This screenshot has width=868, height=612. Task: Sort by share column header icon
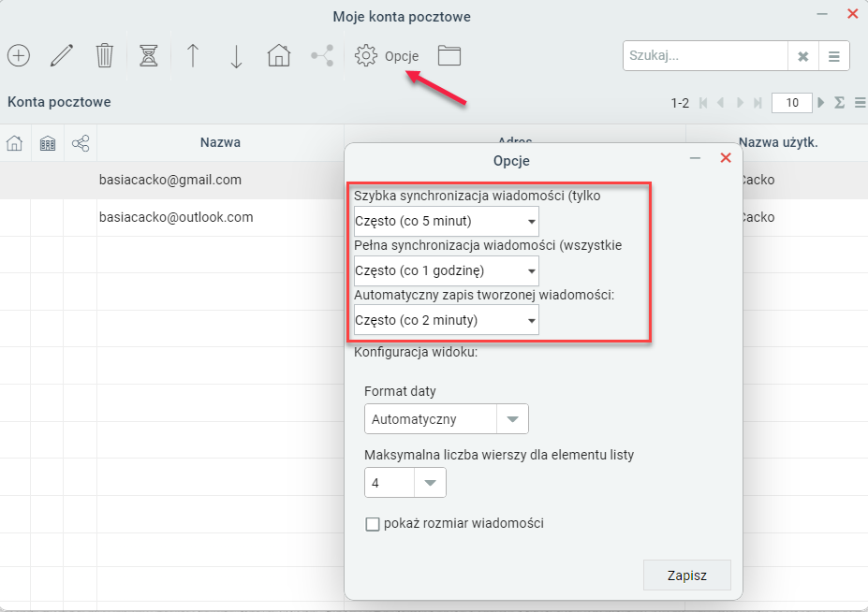click(81, 143)
